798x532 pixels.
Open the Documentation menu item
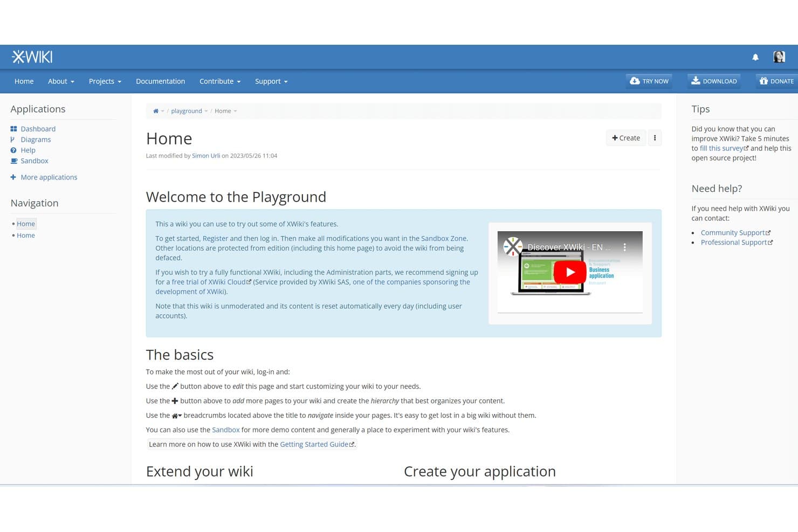[x=160, y=81]
